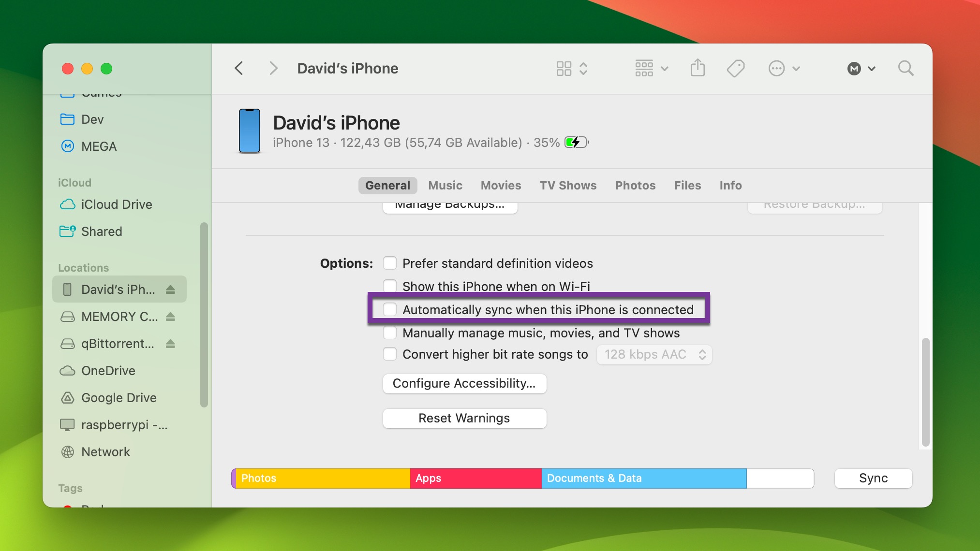This screenshot has width=980, height=551.
Task: Click the Google Drive icon
Action: 68,398
